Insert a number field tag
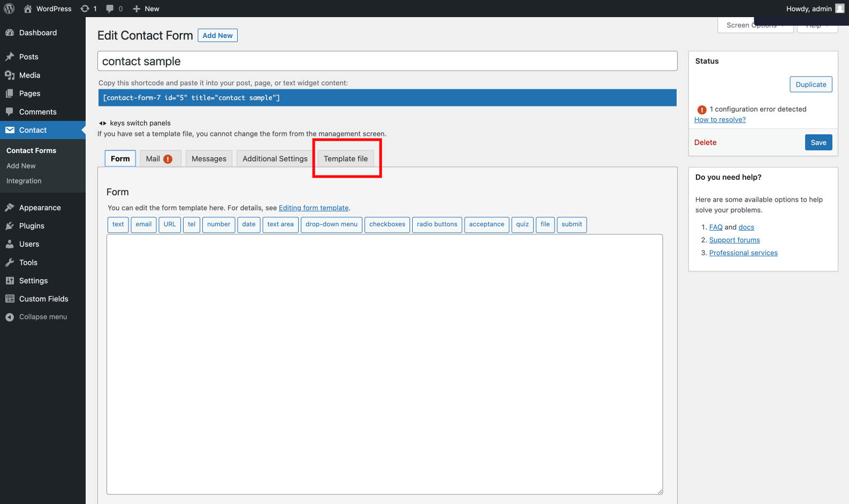This screenshot has height=504, width=849. point(219,225)
